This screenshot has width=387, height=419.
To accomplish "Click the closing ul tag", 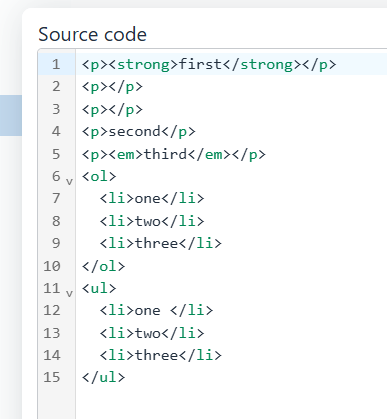I will [103, 377].
